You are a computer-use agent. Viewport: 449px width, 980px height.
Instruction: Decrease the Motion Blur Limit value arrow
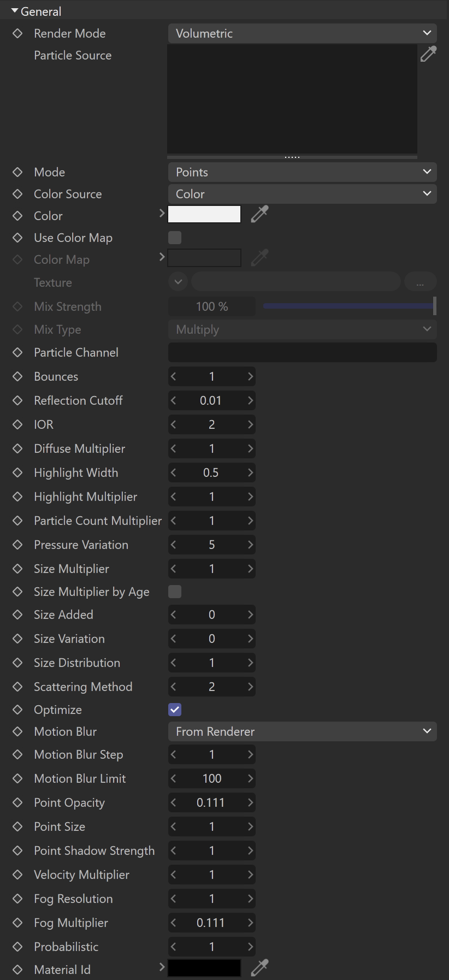point(174,778)
